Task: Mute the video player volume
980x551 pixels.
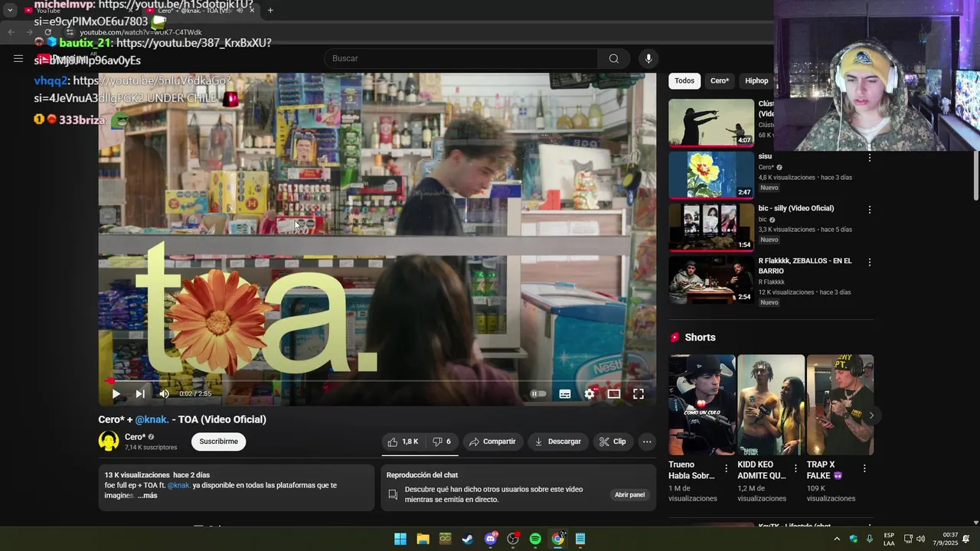Action: pos(164,394)
